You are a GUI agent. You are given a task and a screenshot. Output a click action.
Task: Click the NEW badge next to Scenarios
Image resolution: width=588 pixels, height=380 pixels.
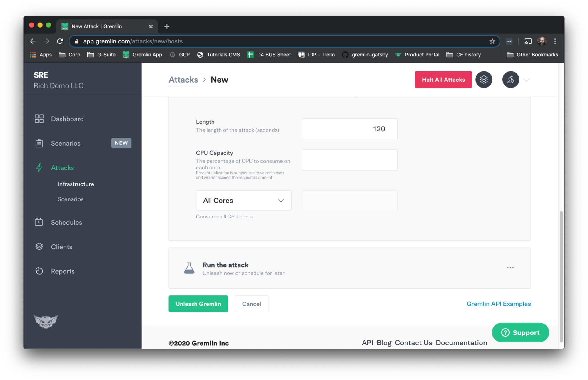click(x=121, y=143)
